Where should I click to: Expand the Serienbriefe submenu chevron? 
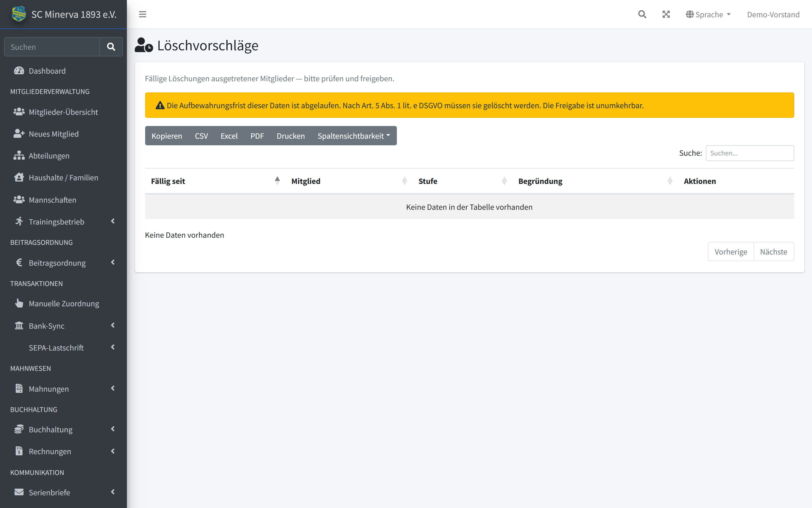[113, 492]
